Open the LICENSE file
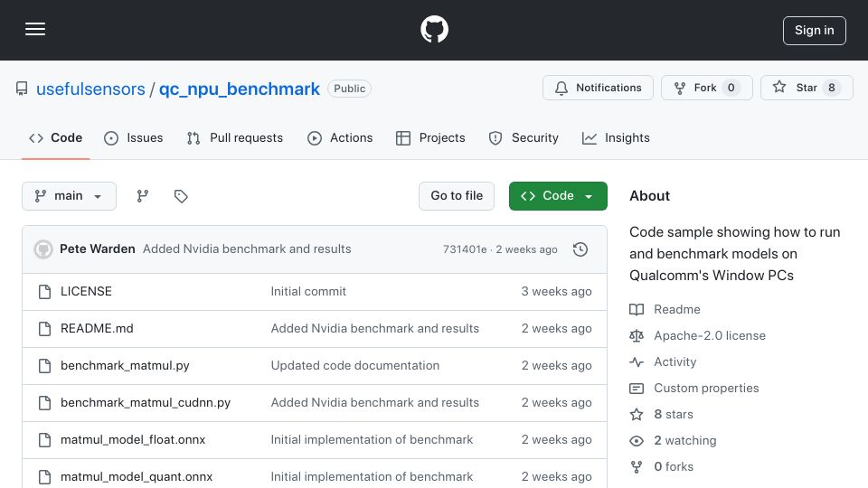Viewport: 868px width, 488px height. click(87, 292)
